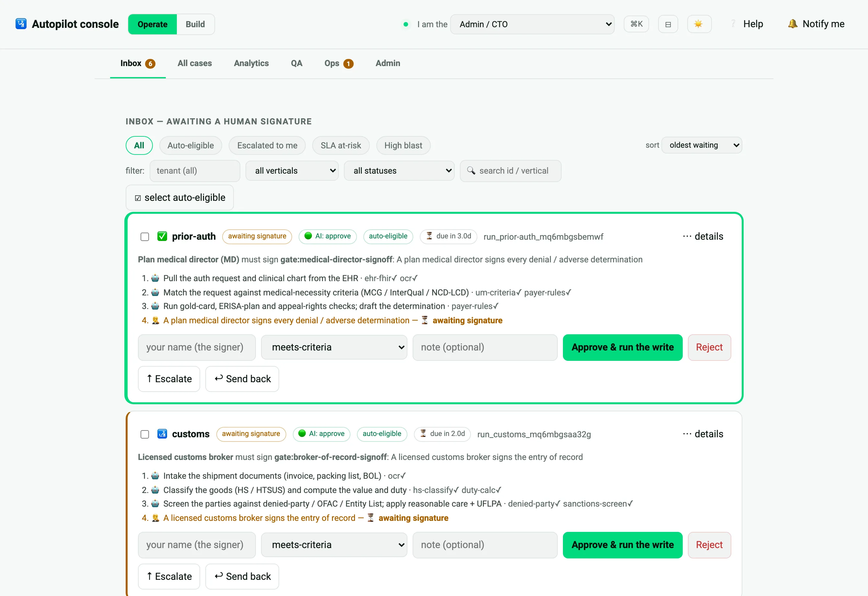Expand prior-auth '··· details'
The width and height of the screenshot is (868, 596).
[x=703, y=236]
